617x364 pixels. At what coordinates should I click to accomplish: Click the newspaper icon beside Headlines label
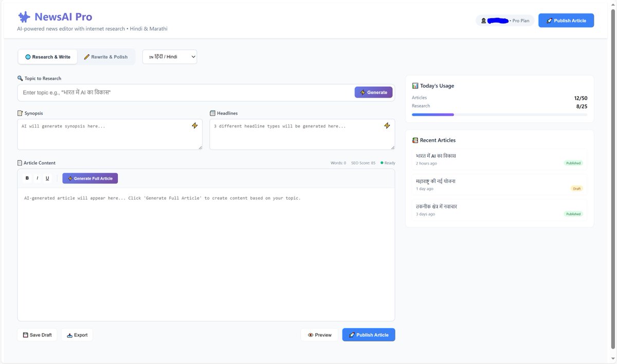(212, 113)
